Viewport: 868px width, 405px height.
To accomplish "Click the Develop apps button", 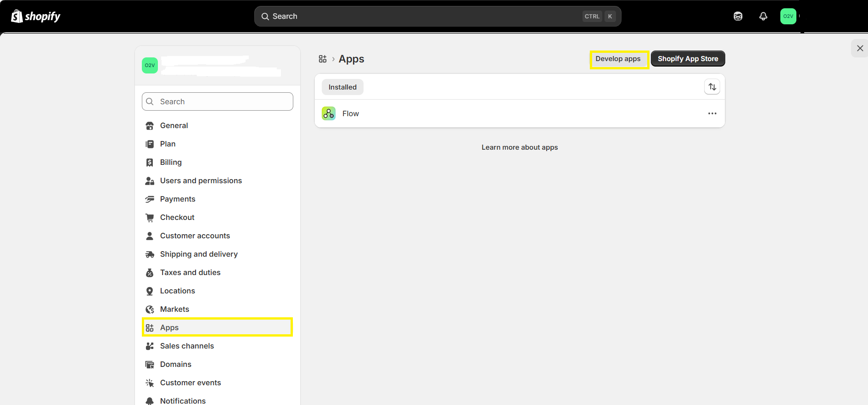I will coord(618,59).
